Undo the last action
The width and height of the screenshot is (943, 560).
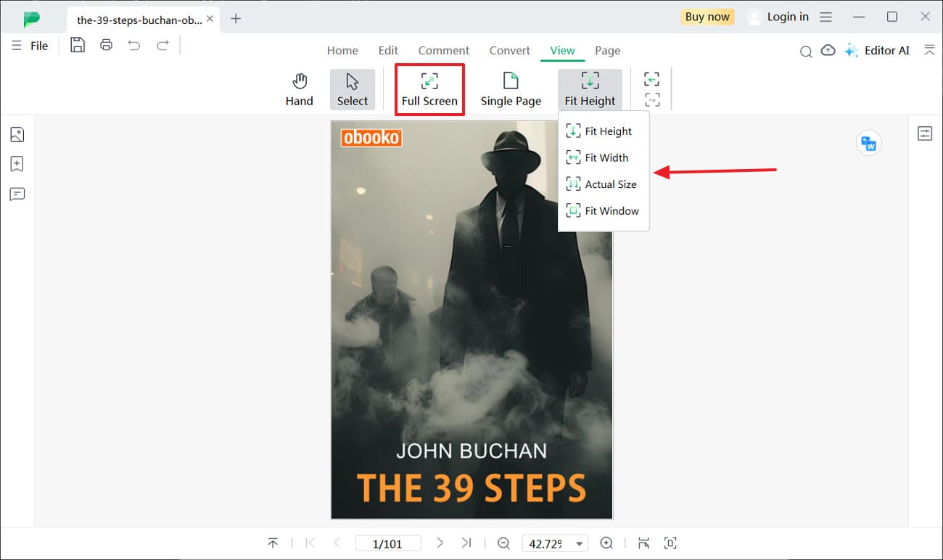click(134, 45)
